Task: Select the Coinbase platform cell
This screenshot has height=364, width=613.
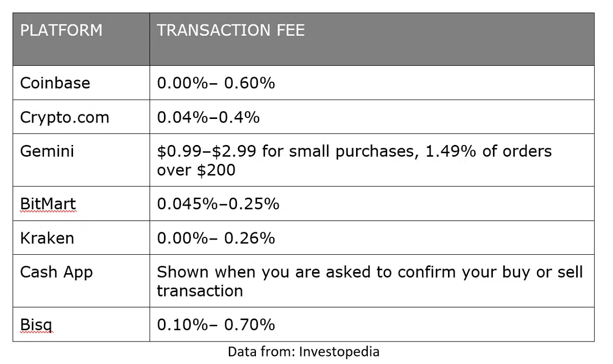Action: coord(55,83)
